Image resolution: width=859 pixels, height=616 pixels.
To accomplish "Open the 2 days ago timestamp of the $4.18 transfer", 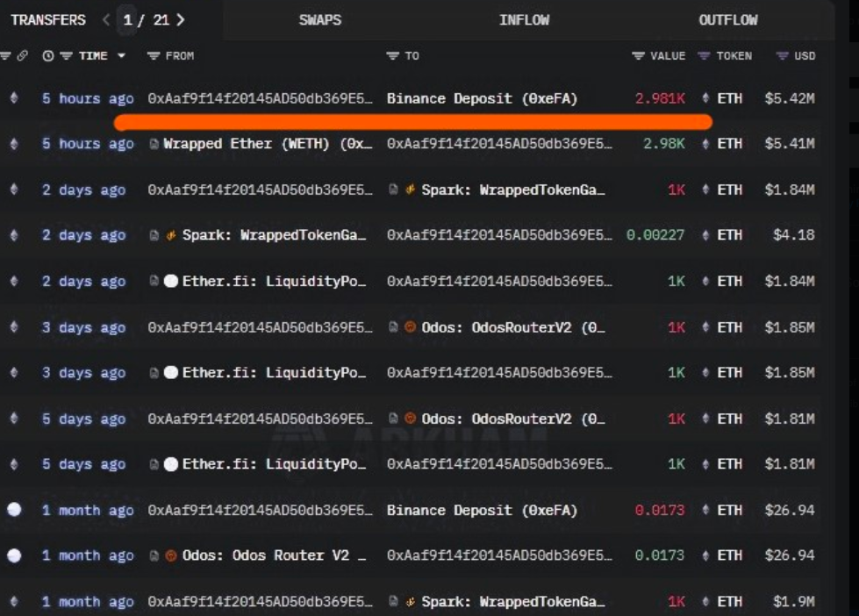I will 84,236.
